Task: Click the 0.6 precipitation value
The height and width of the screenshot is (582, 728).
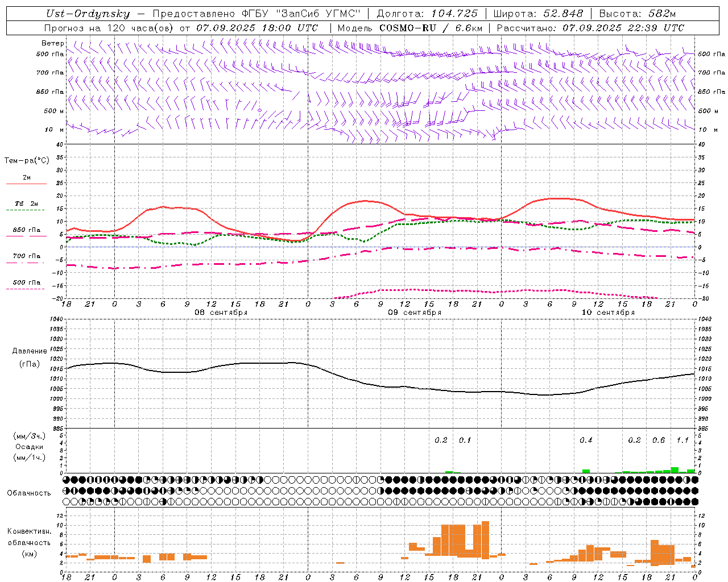Action: (659, 440)
